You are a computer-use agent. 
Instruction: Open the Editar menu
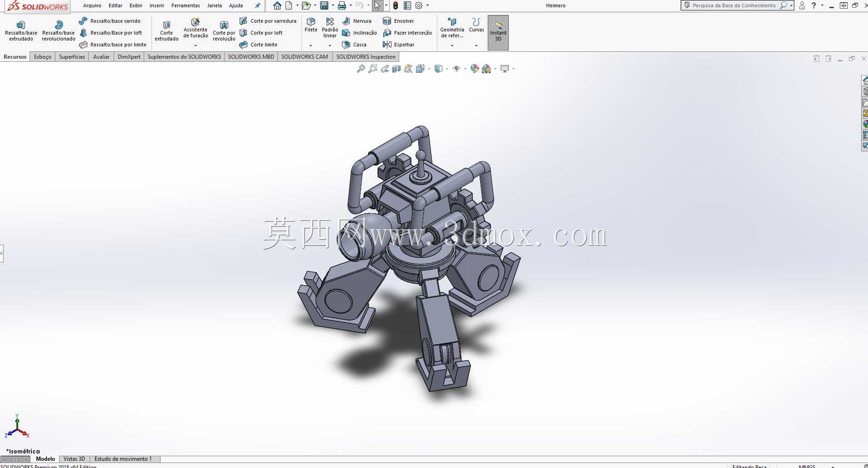pos(115,5)
